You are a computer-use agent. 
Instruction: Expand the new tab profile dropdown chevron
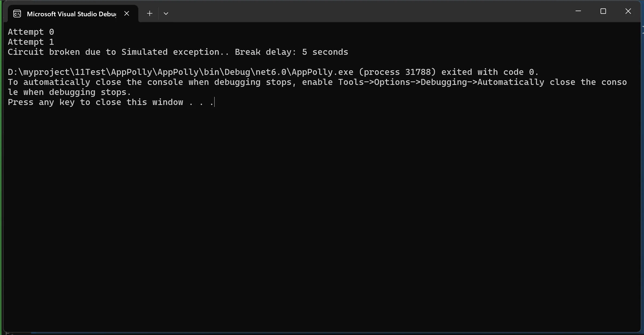click(x=166, y=14)
